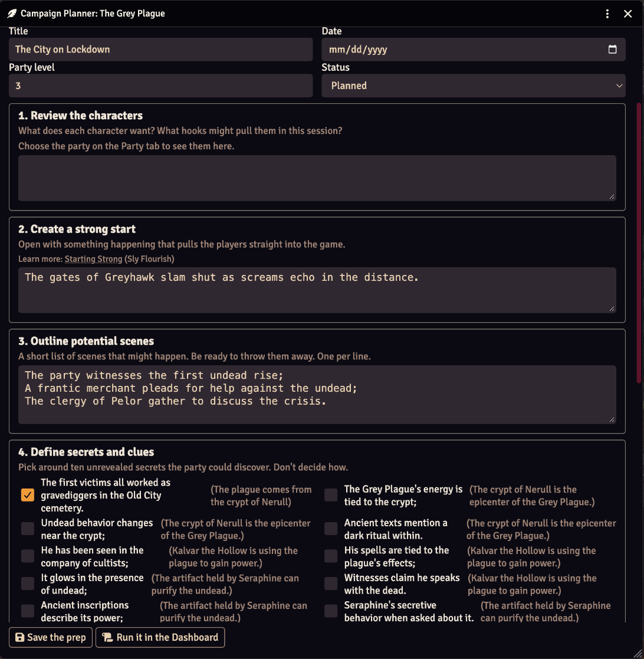Check 'Ancient inscriptions describe its power'
Viewport: 644px width, 659px height.
[28, 611]
